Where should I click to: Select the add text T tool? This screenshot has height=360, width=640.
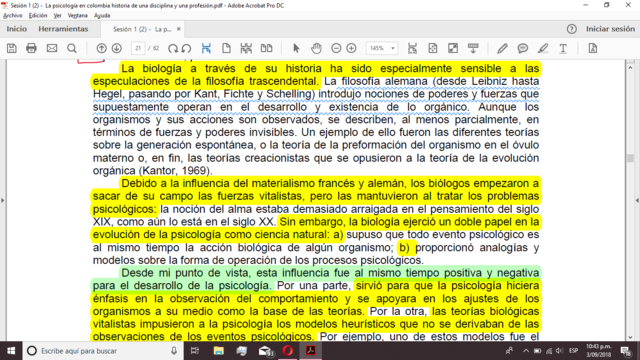[563, 48]
